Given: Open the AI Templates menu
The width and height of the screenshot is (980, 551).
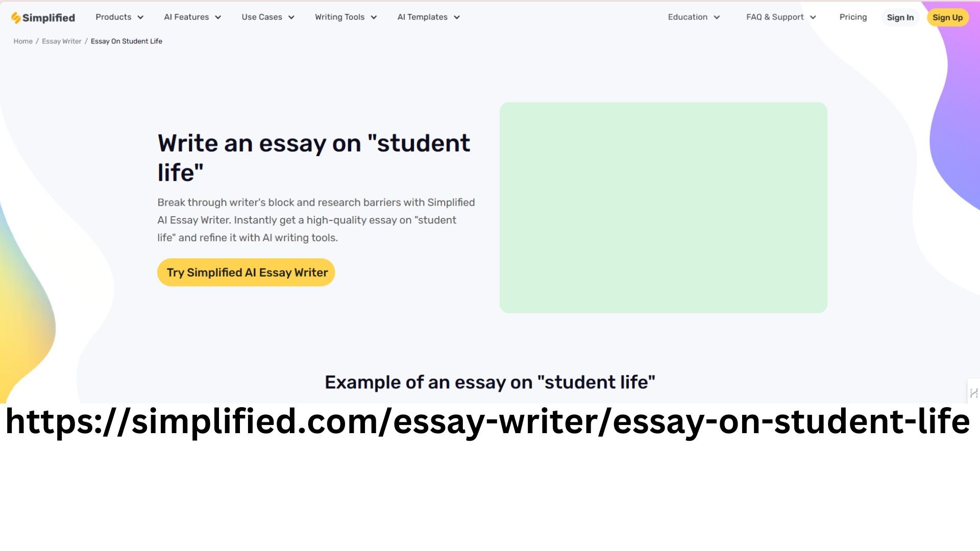Looking at the screenshot, I should [423, 17].
